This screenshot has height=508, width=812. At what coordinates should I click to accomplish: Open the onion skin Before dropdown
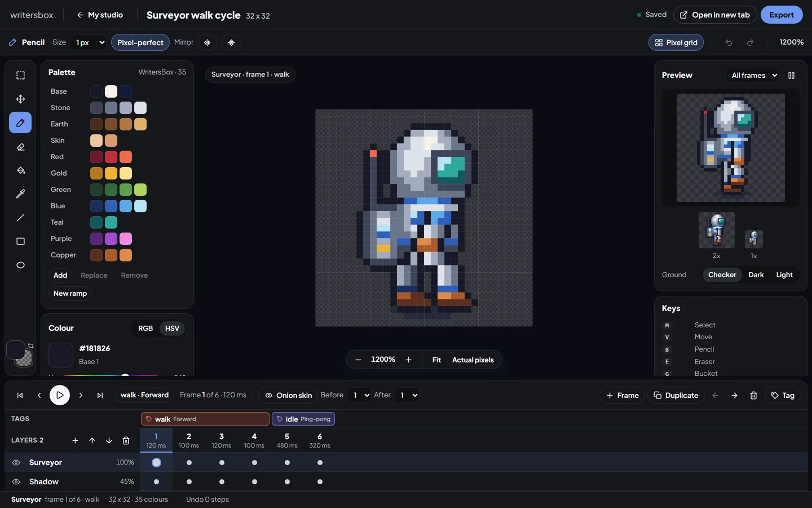tap(359, 395)
